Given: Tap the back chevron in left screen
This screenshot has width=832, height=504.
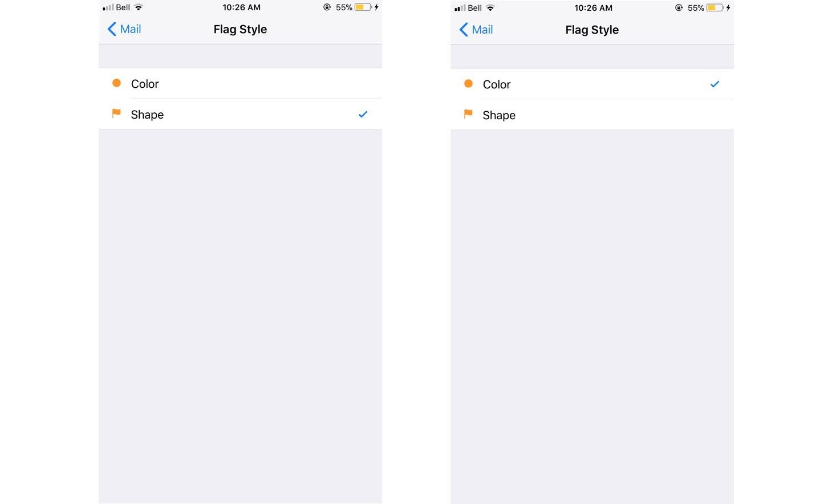Looking at the screenshot, I should coord(112,29).
